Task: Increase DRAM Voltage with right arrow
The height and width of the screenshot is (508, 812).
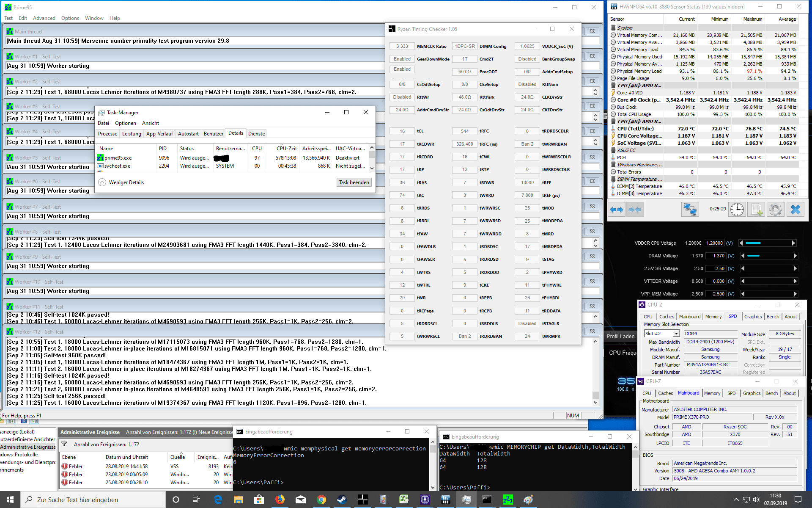Action: (795, 256)
